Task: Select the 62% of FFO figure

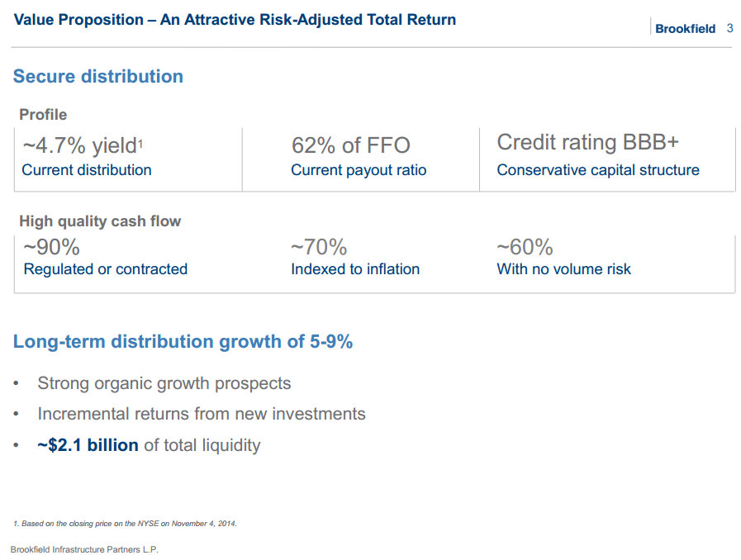Action: (x=350, y=145)
